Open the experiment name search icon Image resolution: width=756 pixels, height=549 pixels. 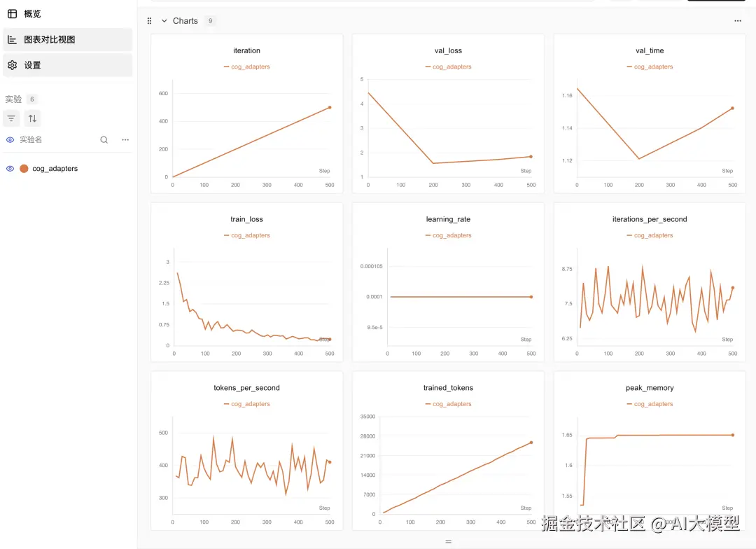(x=104, y=140)
